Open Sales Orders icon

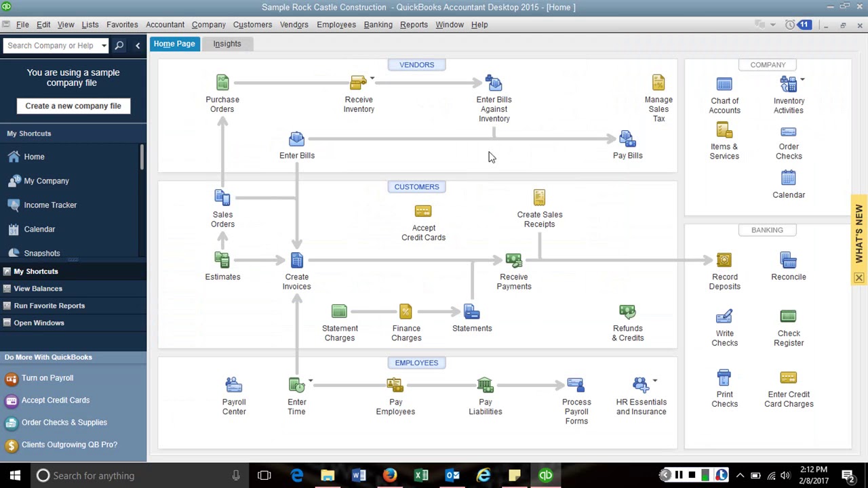tap(222, 197)
